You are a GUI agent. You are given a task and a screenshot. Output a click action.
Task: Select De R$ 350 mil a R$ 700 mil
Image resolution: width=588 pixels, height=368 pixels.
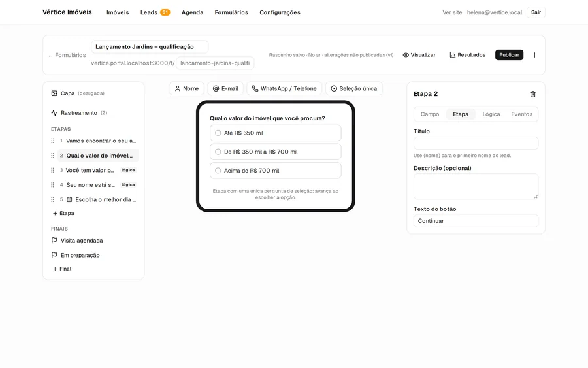tap(276, 152)
